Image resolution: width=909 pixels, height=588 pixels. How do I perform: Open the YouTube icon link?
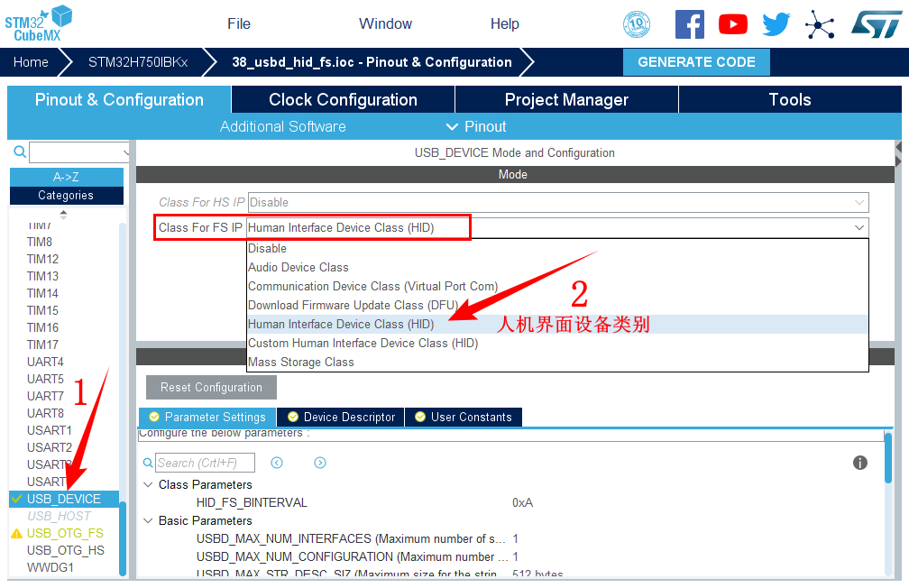point(732,24)
